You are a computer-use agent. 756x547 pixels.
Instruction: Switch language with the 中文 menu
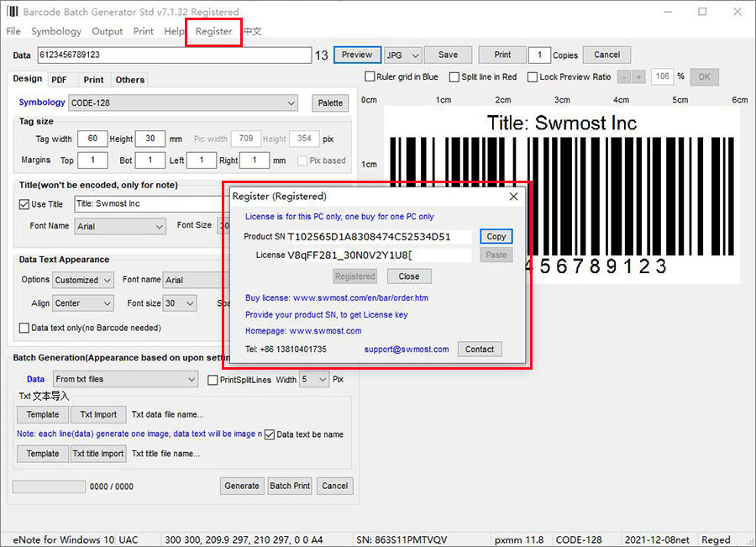coord(252,31)
